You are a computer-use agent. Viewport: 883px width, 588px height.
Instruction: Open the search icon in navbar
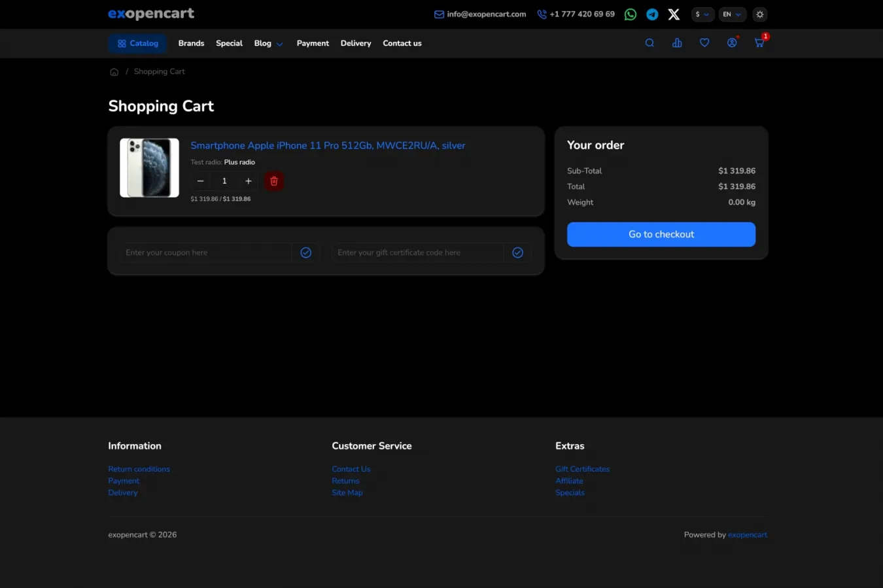pyautogui.click(x=649, y=43)
